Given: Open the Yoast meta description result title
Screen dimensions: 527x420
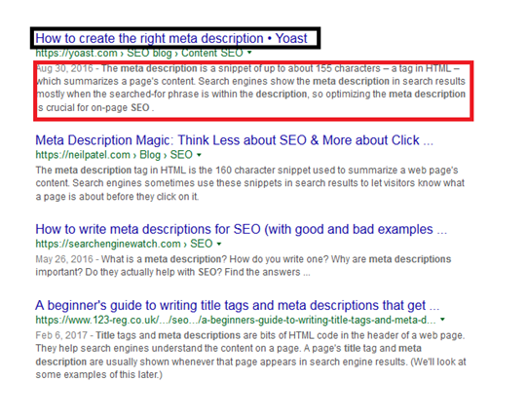Looking at the screenshot, I should click(x=171, y=39).
